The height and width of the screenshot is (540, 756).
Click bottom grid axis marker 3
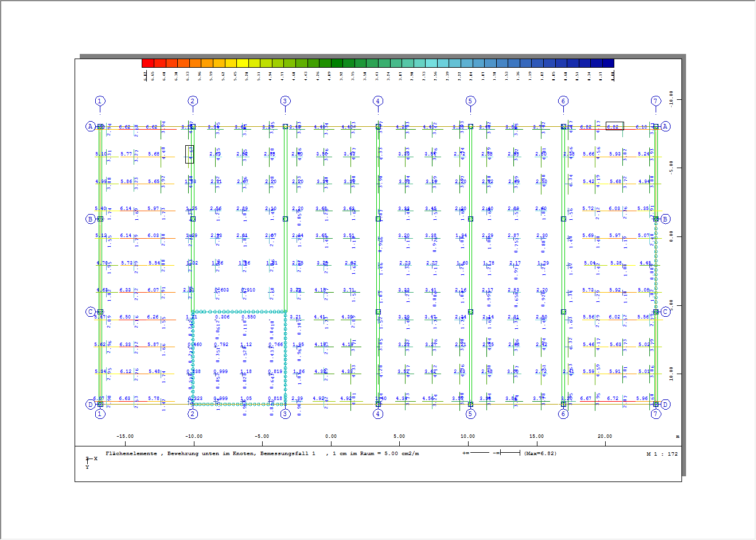(285, 414)
